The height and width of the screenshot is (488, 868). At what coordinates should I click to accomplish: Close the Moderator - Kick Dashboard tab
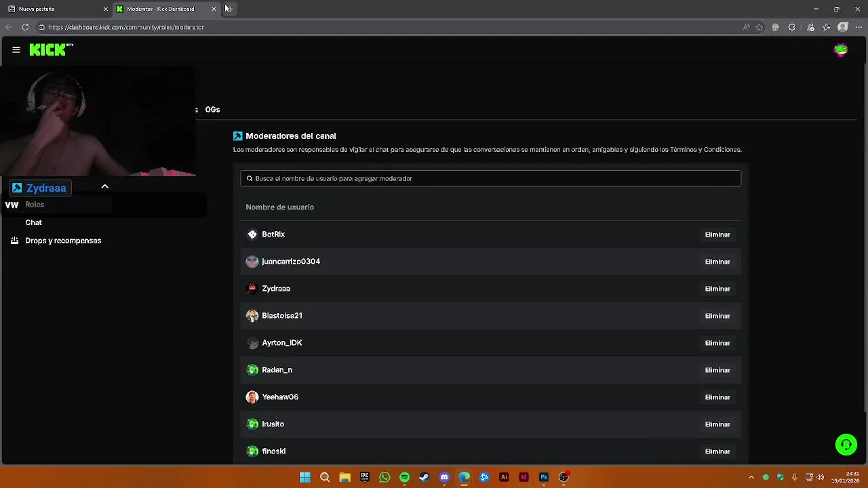click(214, 9)
